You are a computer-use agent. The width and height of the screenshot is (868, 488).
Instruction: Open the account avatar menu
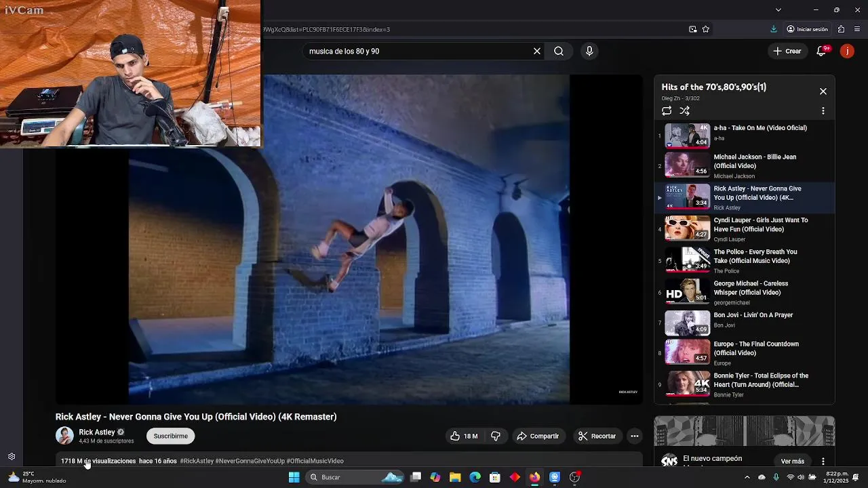(x=847, y=51)
